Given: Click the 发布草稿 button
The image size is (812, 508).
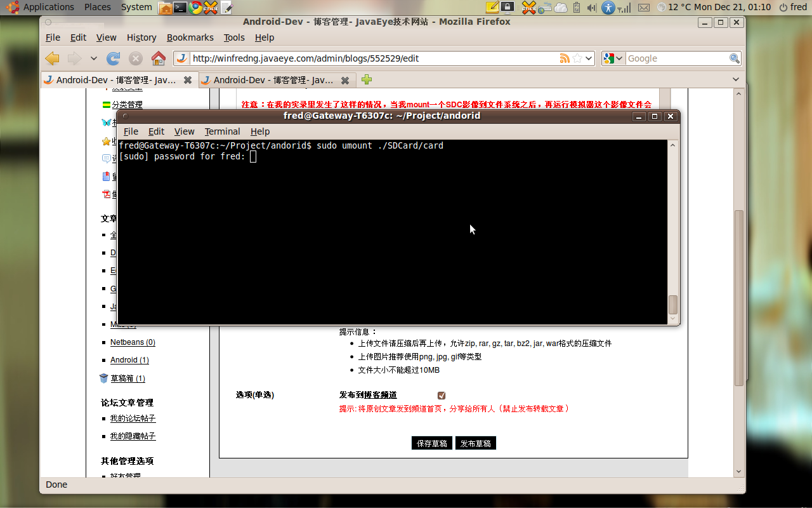Looking at the screenshot, I should tap(476, 443).
